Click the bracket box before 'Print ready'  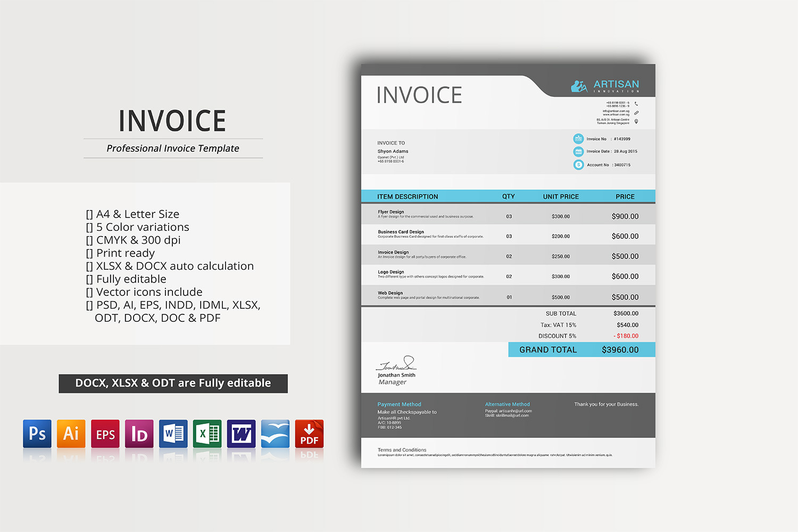89,254
